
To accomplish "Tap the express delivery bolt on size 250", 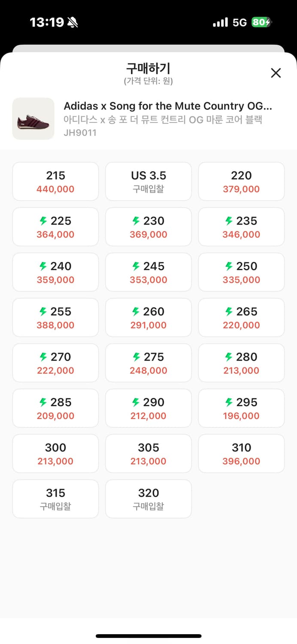I will [x=229, y=267].
